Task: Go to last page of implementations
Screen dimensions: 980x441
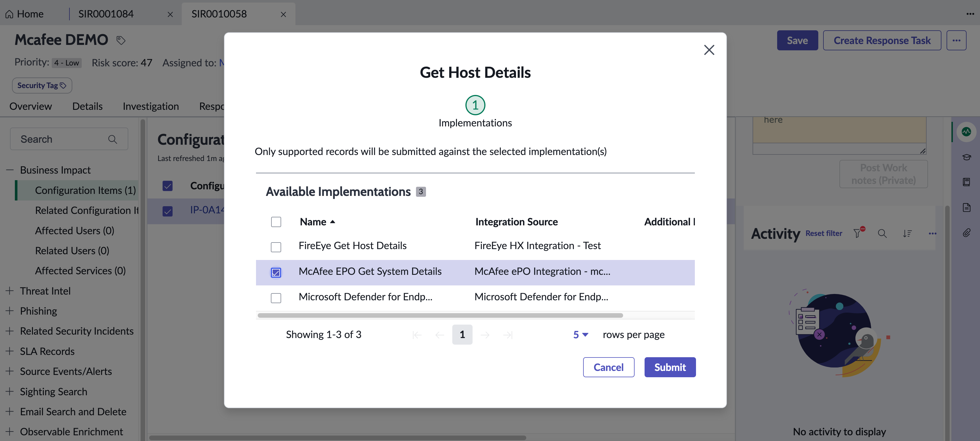Action: 507,335
